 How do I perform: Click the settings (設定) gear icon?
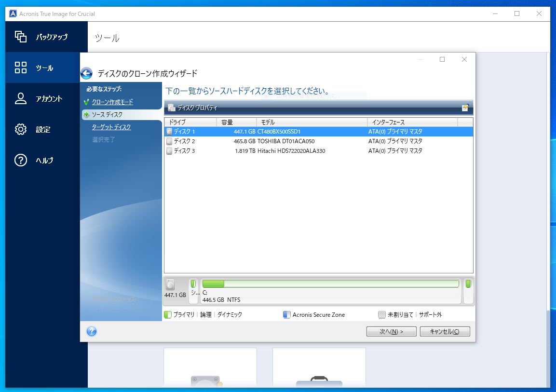pos(21,129)
